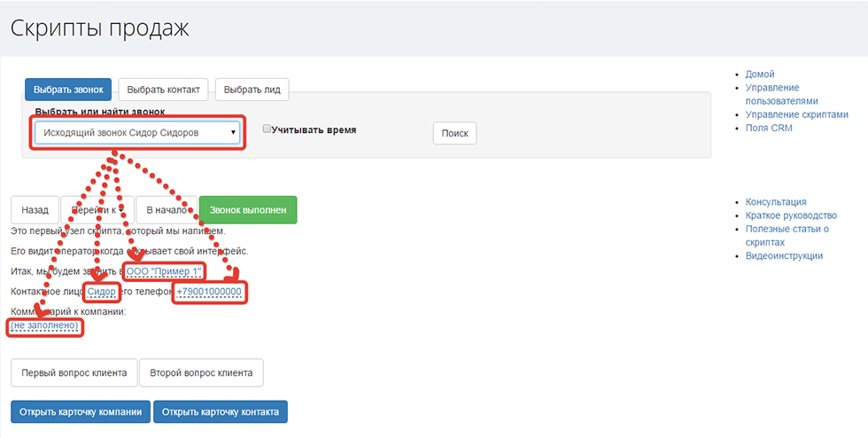868x438 pixels.
Task: Click the 'Поиск' button
Action: [x=454, y=133]
